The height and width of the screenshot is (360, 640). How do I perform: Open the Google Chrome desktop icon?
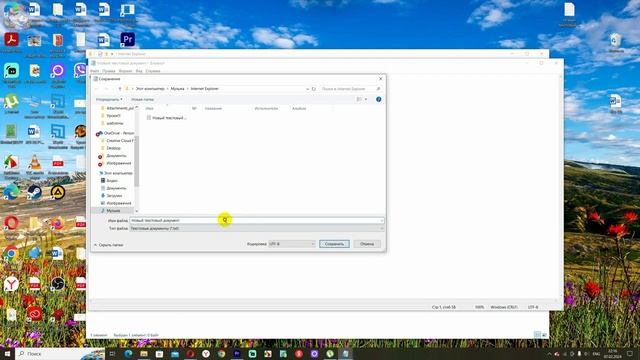click(x=11, y=253)
